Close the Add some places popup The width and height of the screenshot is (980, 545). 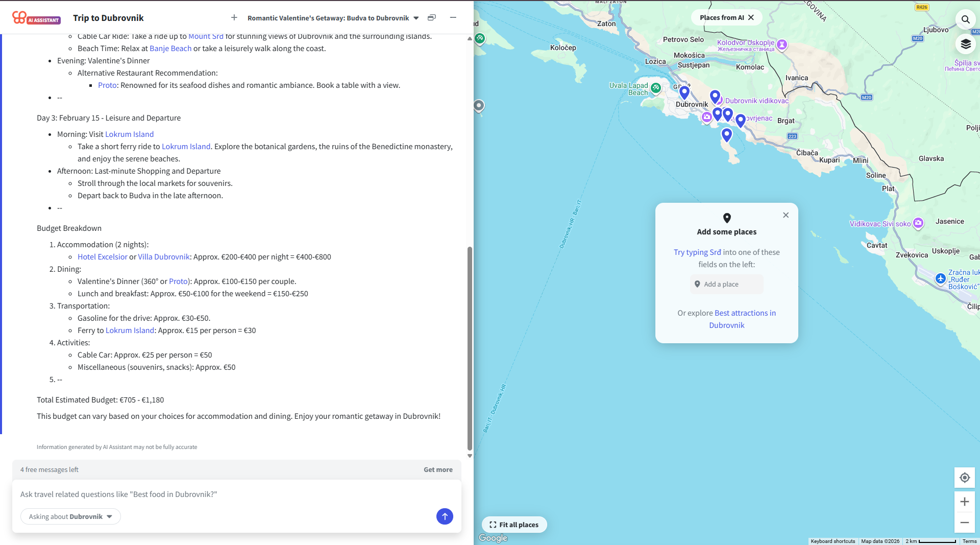click(x=786, y=215)
